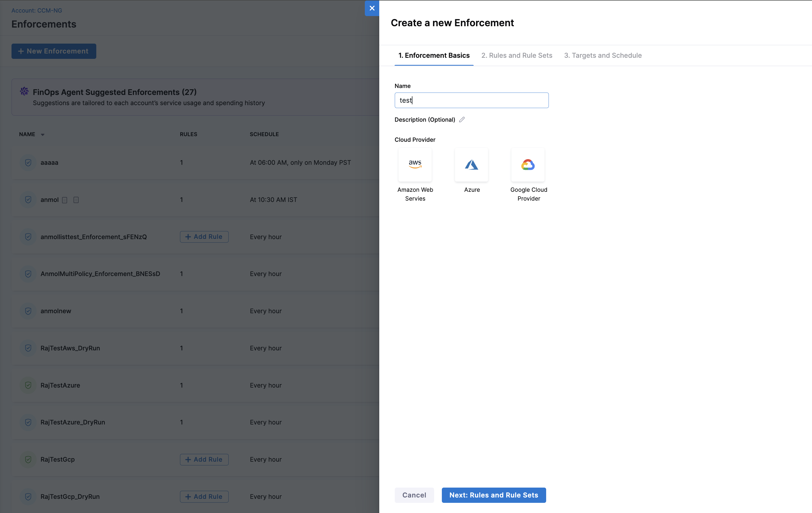Click first tag icon next to anmol
Image resolution: width=812 pixels, height=513 pixels.
[x=65, y=200]
